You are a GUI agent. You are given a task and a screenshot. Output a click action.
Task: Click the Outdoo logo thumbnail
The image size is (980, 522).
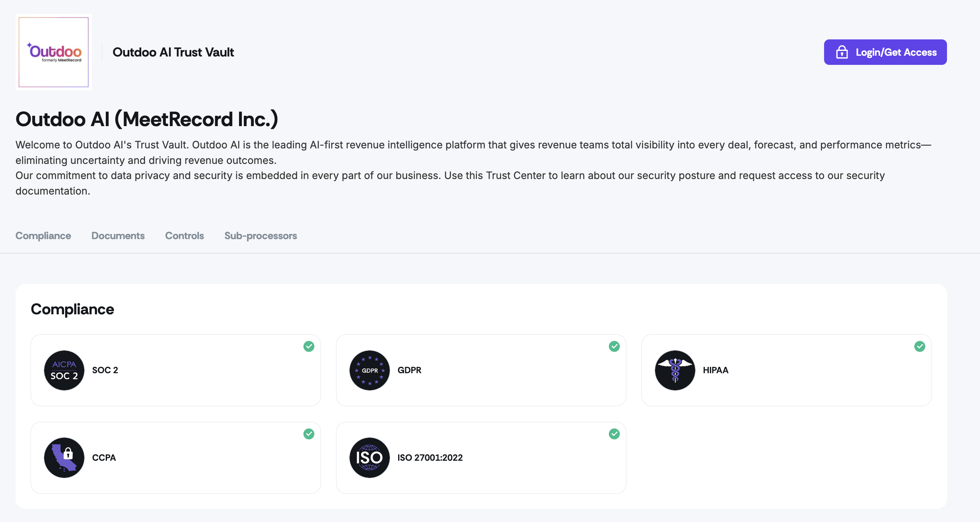pos(54,52)
